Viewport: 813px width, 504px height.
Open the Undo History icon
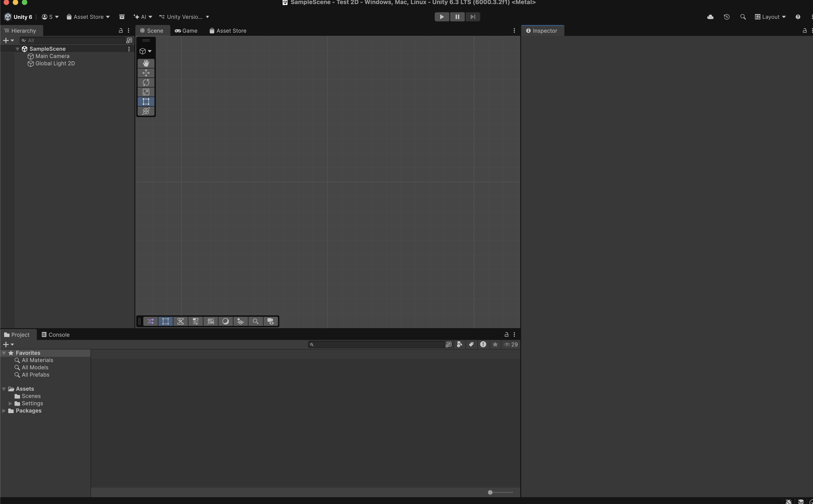727,17
